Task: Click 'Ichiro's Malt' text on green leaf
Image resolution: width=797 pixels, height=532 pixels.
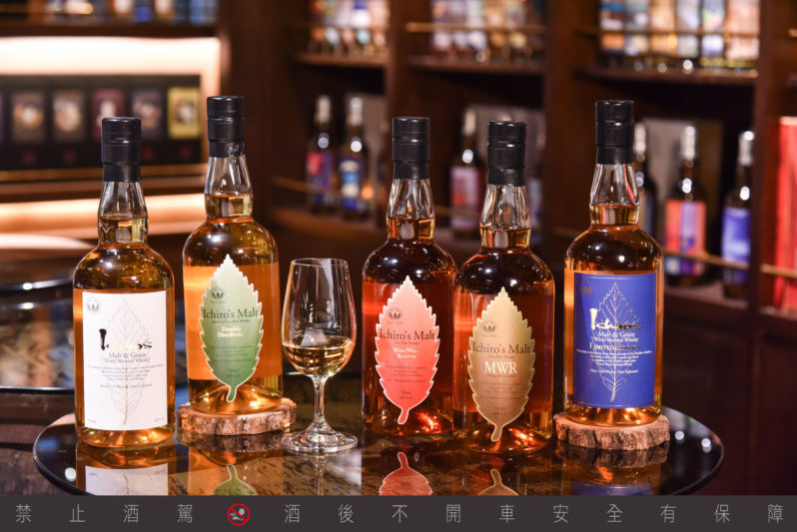Action: pos(232,313)
